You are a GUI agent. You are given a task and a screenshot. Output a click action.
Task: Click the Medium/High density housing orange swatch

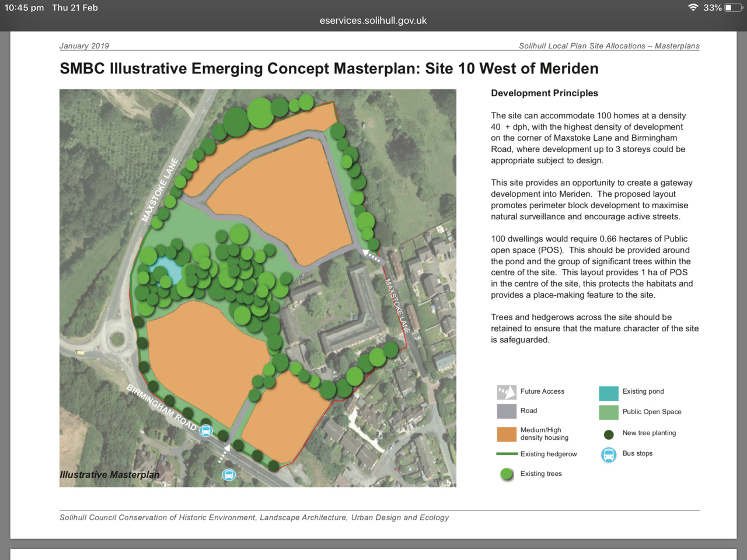506,434
